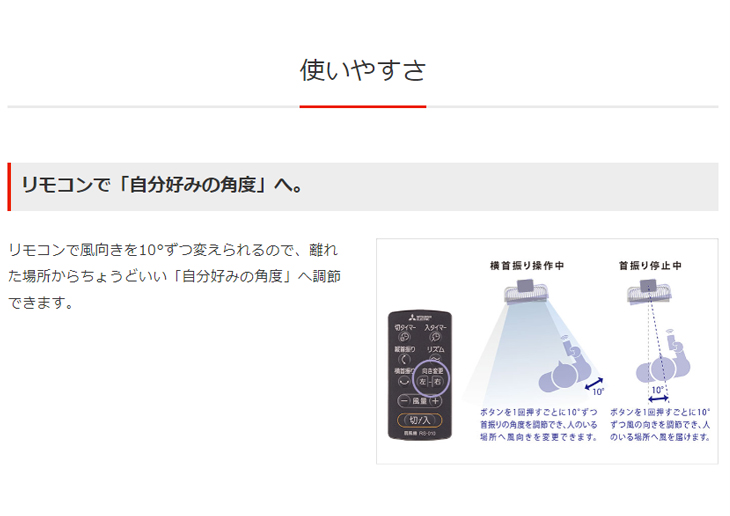Click the 縦首振り vertical swing icon
730x516 pixels.
click(404, 359)
